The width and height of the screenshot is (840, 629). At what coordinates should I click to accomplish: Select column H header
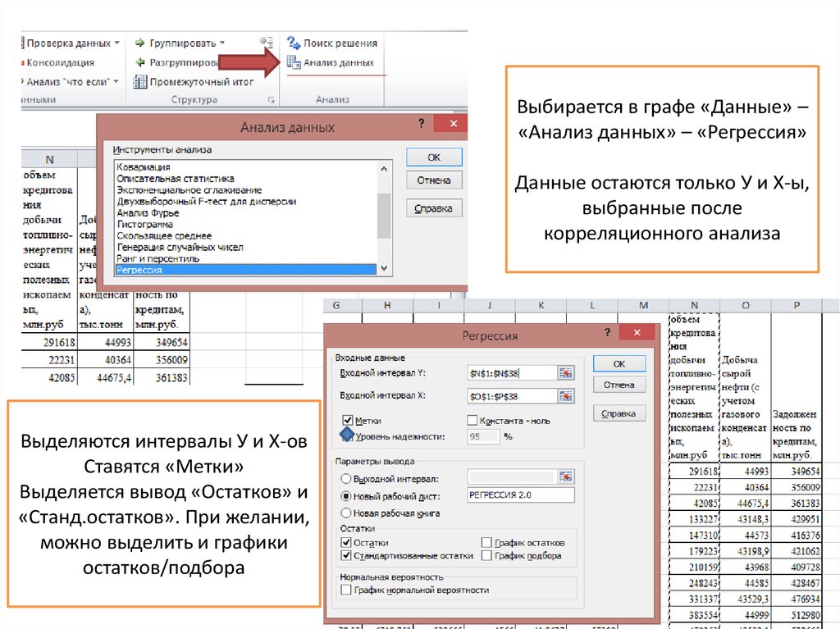click(387, 305)
